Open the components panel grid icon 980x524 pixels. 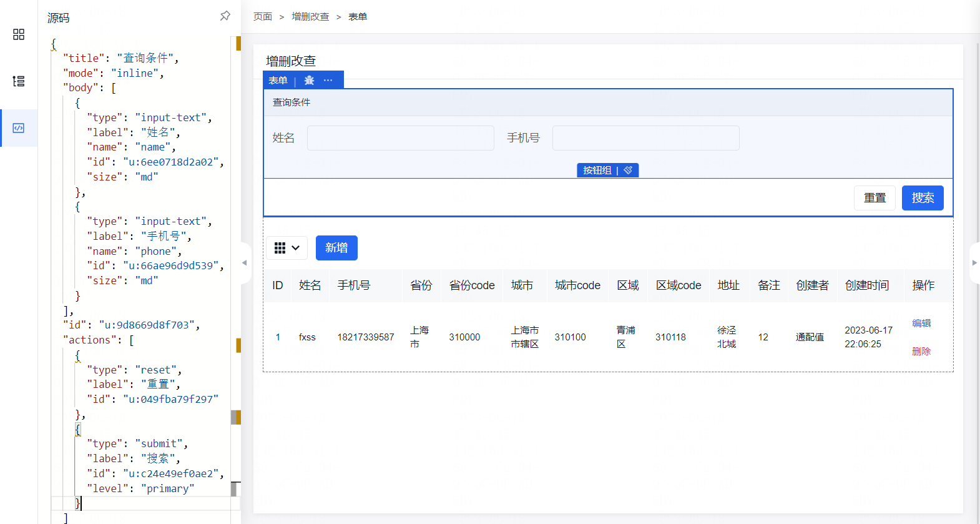click(19, 34)
